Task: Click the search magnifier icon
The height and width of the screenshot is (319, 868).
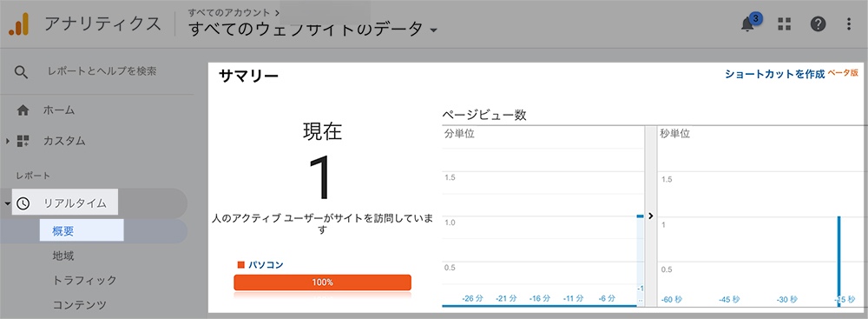Action: (21, 72)
